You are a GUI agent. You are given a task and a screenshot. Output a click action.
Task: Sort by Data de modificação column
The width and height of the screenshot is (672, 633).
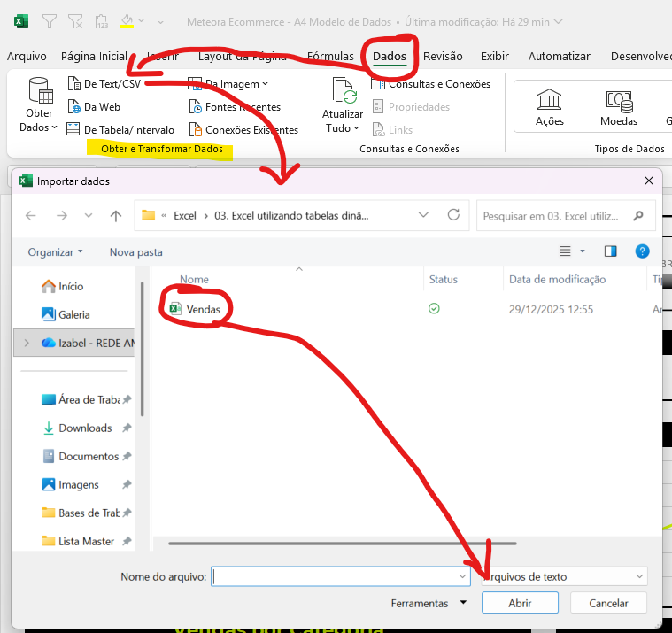coord(557,280)
